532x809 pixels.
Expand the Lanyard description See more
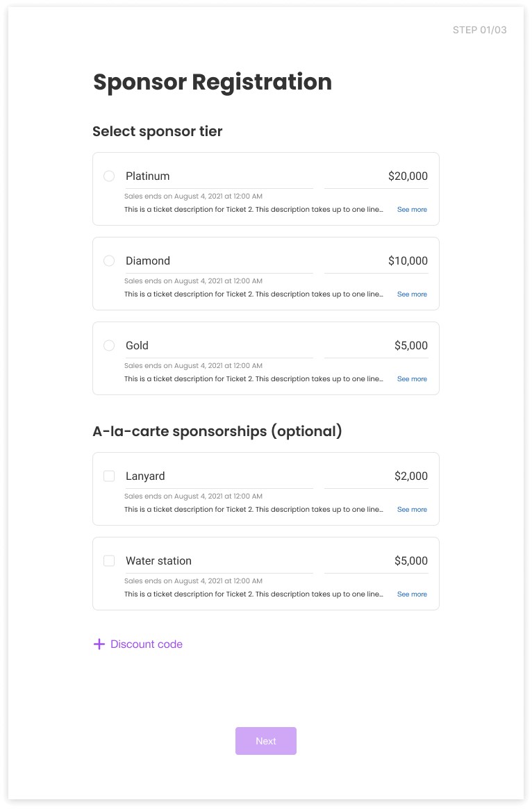tap(412, 510)
